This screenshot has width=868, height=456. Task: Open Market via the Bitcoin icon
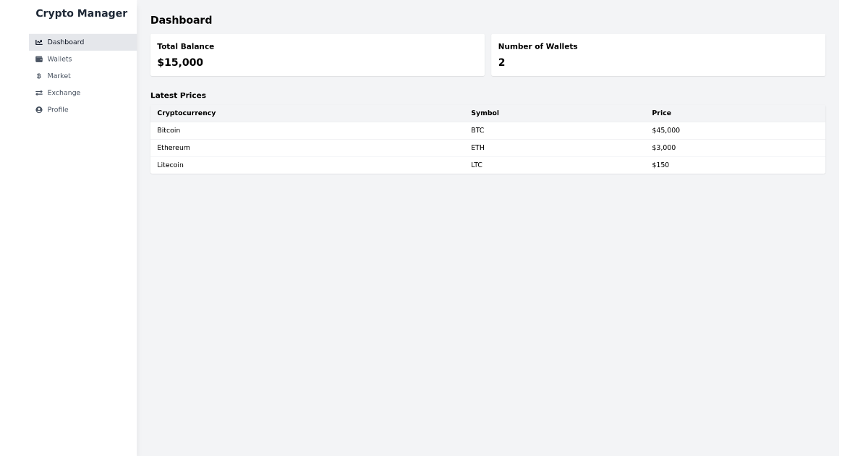39,76
